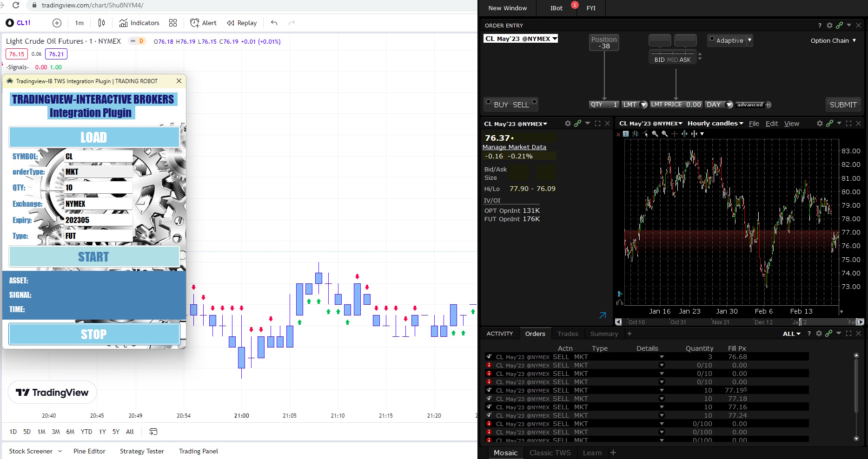Add a new Activity tab with plus
Viewport: 868px width, 459px height.
coord(629,334)
